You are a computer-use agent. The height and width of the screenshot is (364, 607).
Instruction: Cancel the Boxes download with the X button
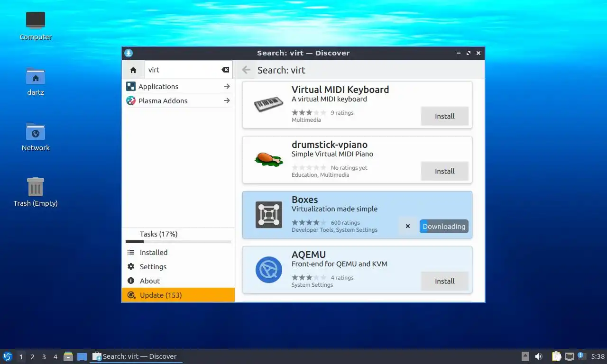pyautogui.click(x=408, y=227)
